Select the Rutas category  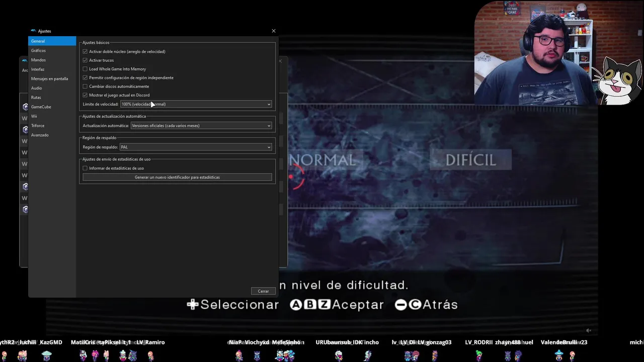point(52,98)
